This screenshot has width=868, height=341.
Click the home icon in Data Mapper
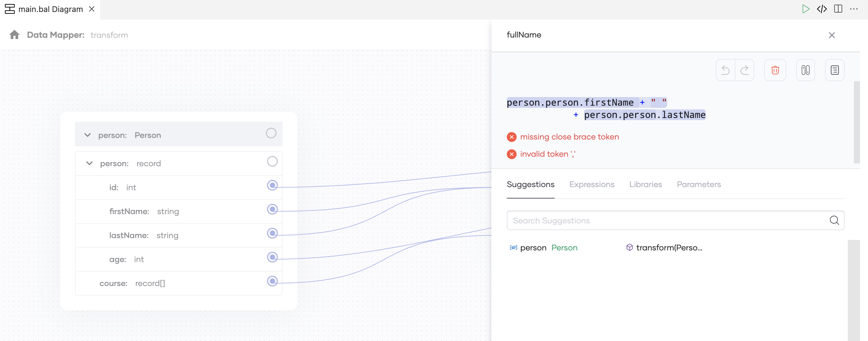[14, 35]
